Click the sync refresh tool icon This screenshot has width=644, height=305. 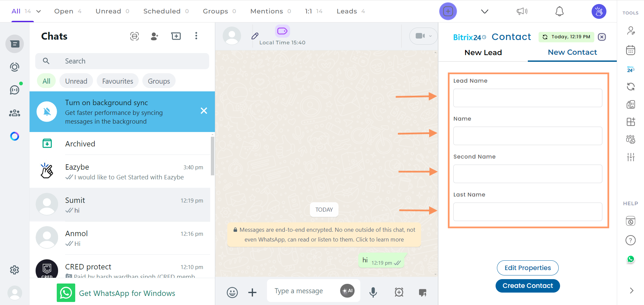[x=631, y=87]
